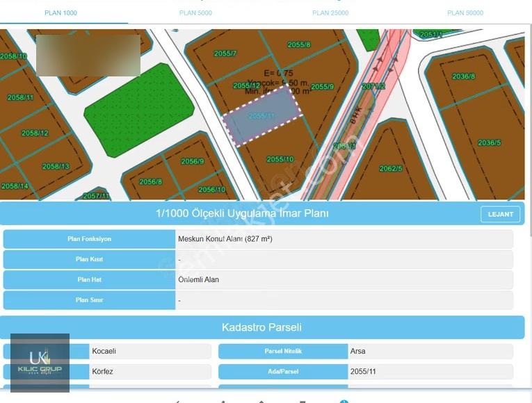Click the 'Körfez' district value
532x403 pixels.
pyautogui.click(x=102, y=372)
